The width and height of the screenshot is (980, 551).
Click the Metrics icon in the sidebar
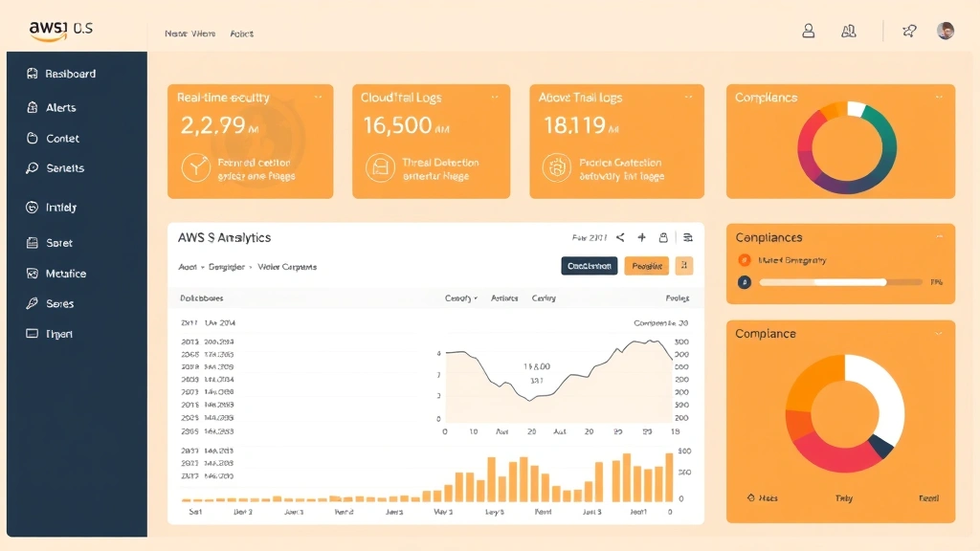[x=33, y=274]
